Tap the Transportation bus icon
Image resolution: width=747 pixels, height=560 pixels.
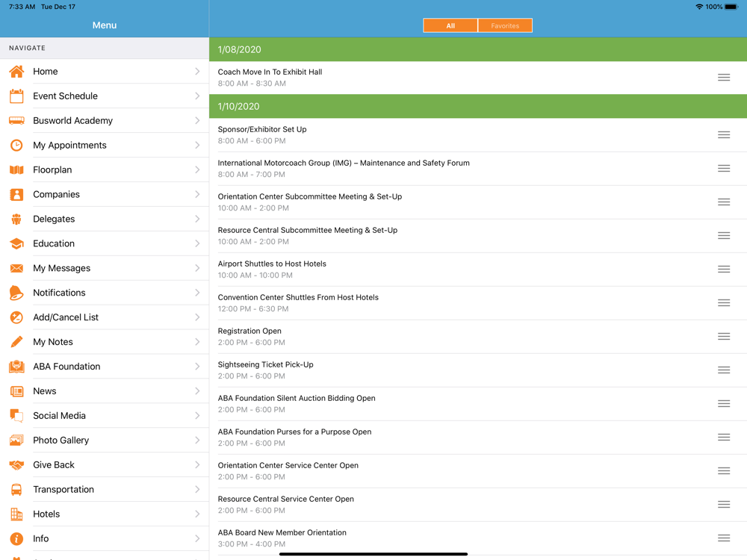coord(16,490)
